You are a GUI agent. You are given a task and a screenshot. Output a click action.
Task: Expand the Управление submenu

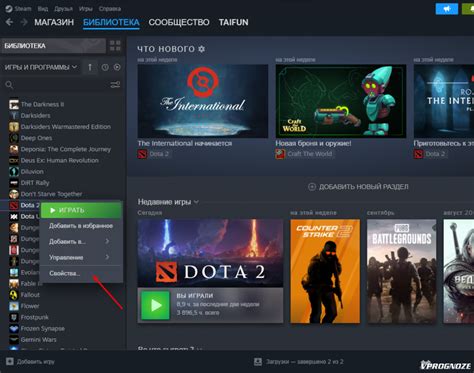[81, 257]
